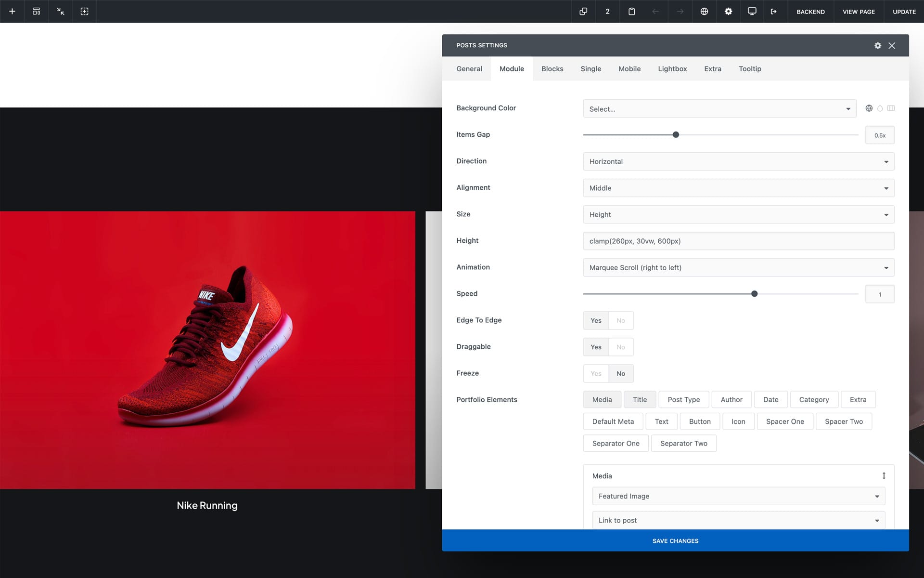Add the Category portfolio element

pos(813,399)
